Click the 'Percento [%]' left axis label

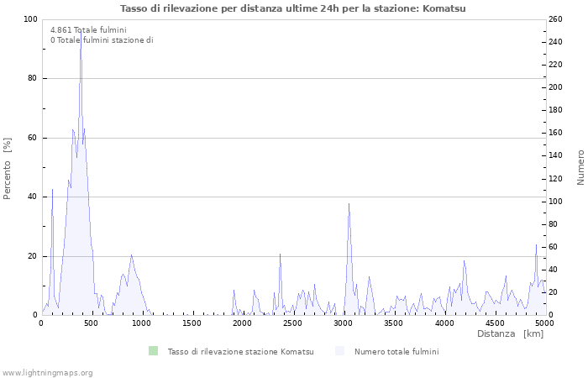pyautogui.click(x=8, y=168)
